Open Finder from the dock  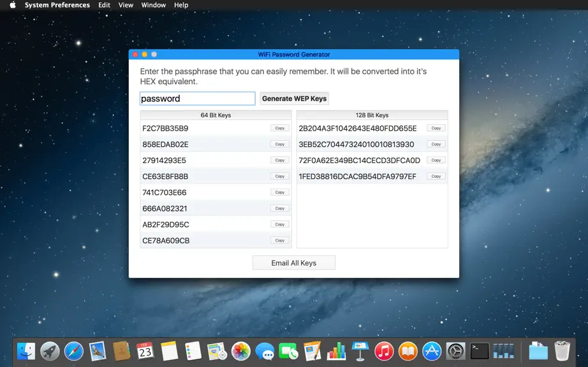[x=26, y=351]
